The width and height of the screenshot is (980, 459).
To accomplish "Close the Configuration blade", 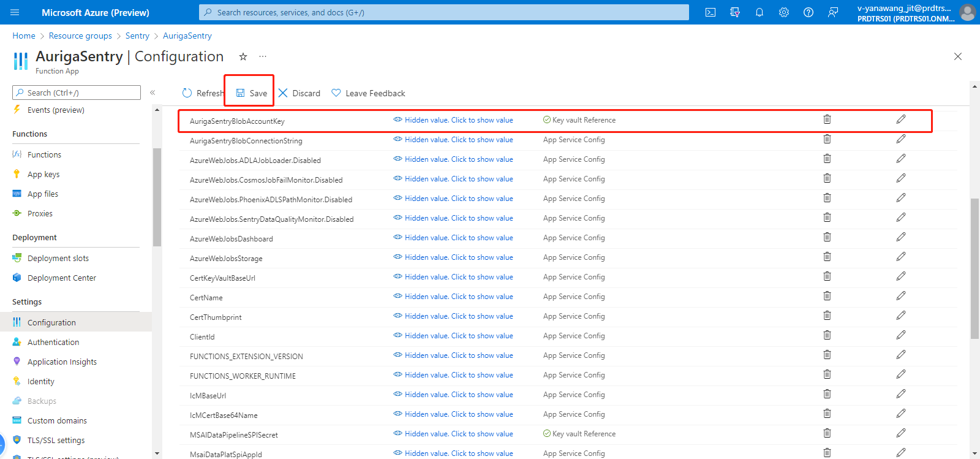I will (958, 56).
